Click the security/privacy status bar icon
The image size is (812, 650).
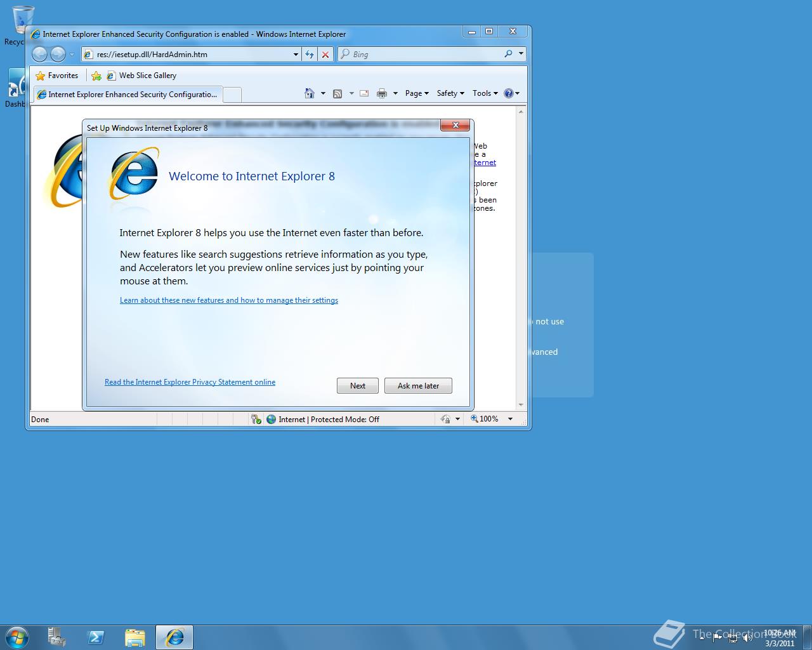256,419
